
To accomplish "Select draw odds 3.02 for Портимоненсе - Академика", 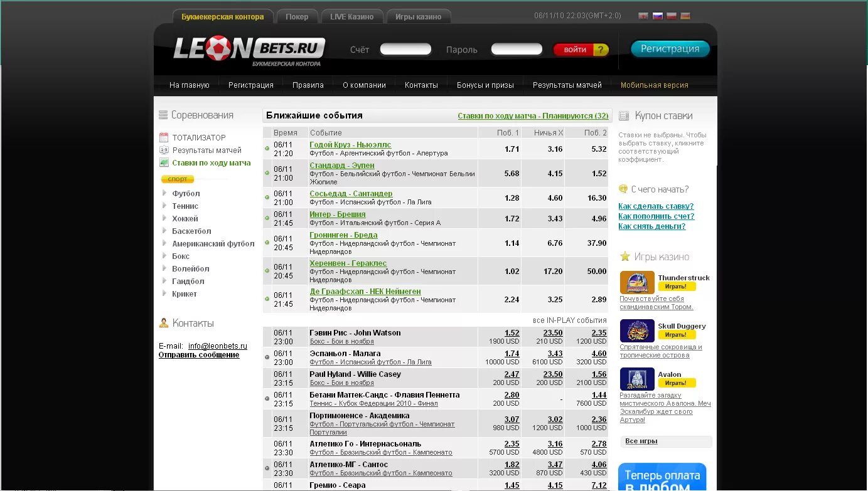I will point(555,420).
